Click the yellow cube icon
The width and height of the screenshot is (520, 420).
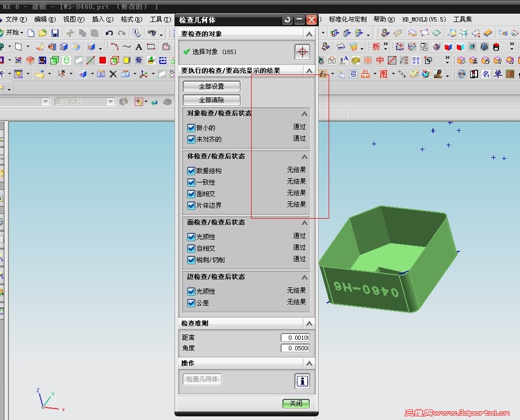(127, 60)
